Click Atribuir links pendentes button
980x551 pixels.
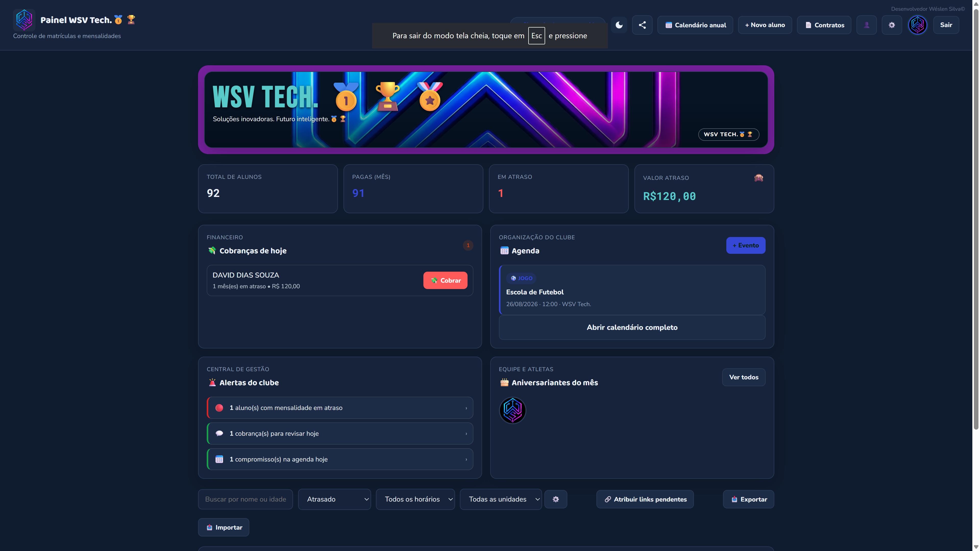pyautogui.click(x=645, y=499)
